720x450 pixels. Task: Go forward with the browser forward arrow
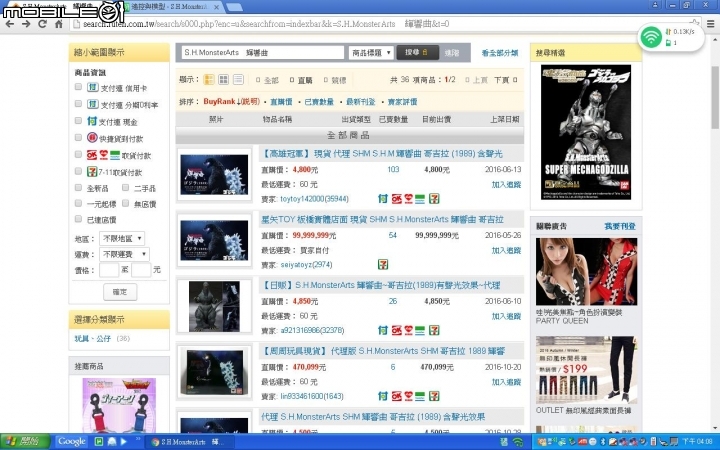[x=26, y=24]
